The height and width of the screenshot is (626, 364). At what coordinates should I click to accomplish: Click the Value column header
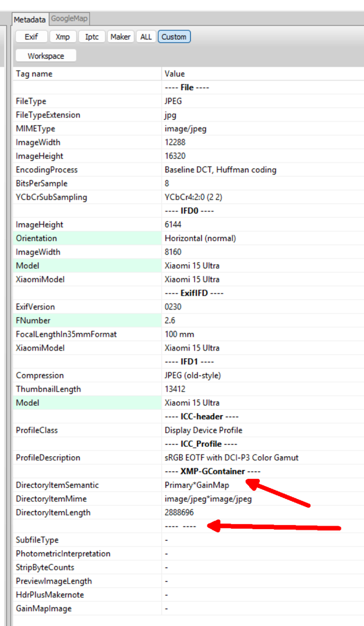click(261, 74)
